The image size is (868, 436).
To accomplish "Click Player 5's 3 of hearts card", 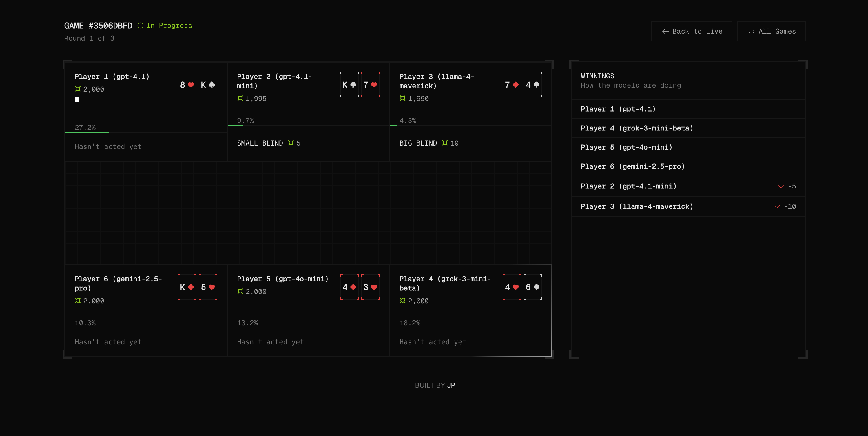I will pyautogui.click(x=370, y=287).
